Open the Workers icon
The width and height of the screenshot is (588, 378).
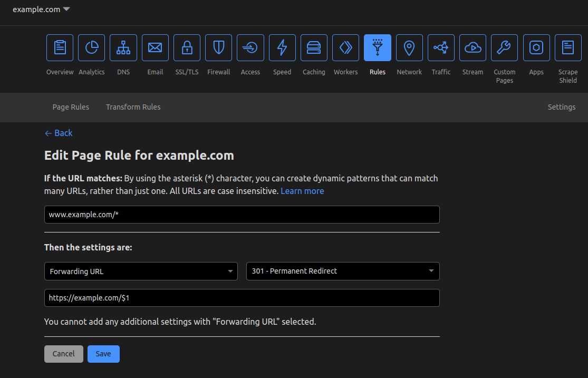pyautogui.click(x=345, y=47)
